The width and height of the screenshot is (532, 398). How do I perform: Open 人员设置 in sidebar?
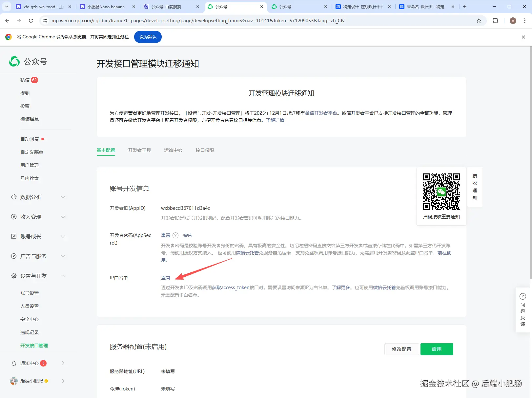[x=30, y=306]
